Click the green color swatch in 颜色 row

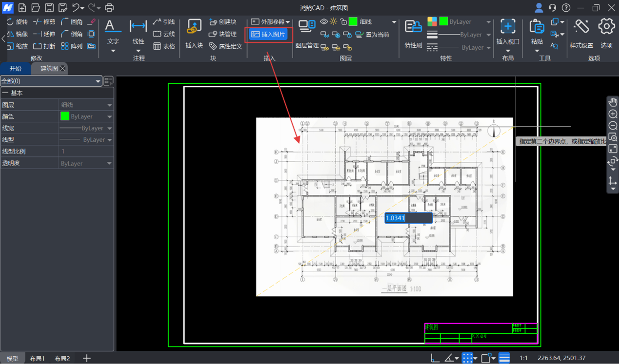click(x=65, y=116)
